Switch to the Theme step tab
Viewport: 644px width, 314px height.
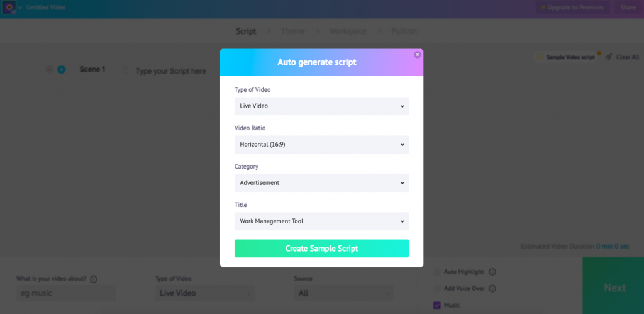[x=293, y=31]
